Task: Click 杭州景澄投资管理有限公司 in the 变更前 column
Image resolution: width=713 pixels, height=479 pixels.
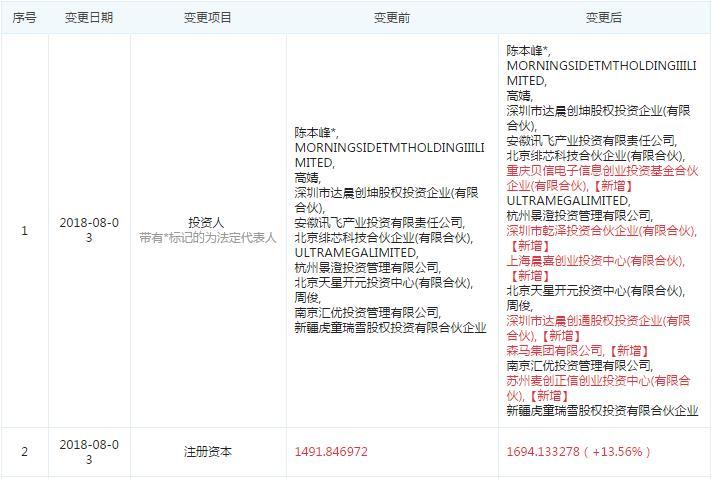Action: coord(367,267)
